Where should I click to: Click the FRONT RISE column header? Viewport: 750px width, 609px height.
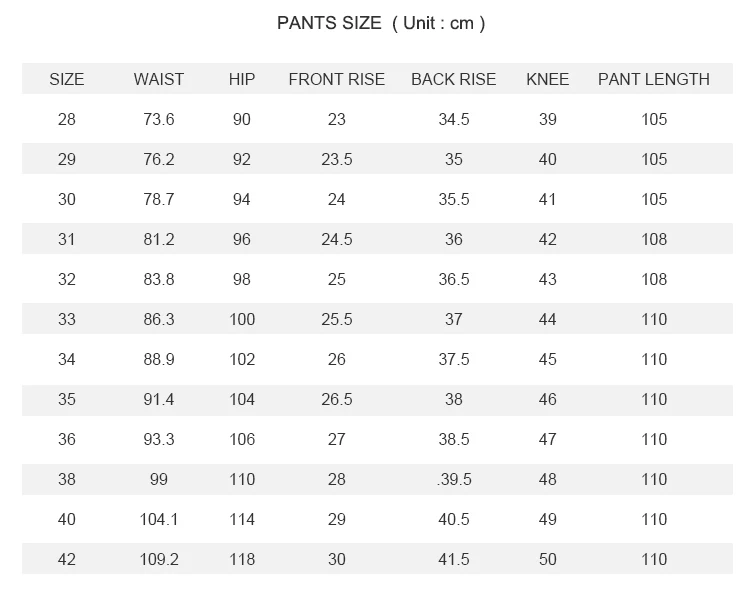[337, 79]
